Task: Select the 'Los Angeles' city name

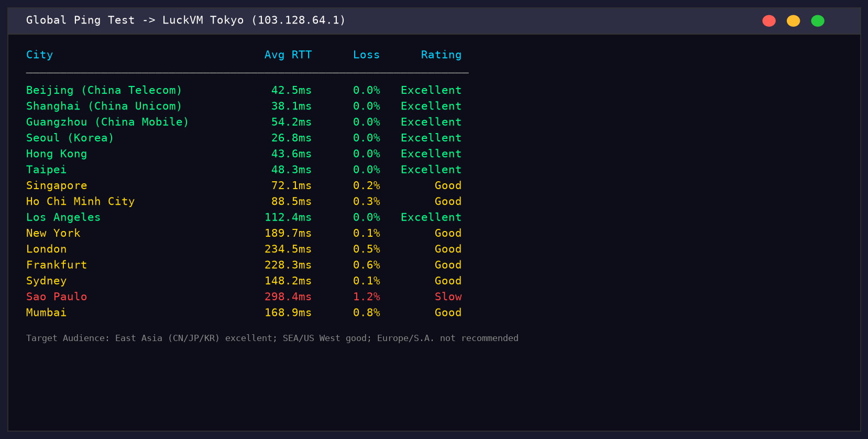Action: tap(63, 217)
